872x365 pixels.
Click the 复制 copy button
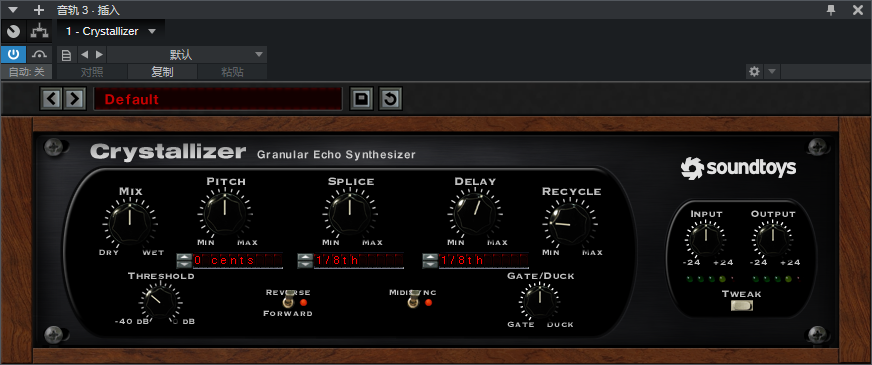point(162,72)
